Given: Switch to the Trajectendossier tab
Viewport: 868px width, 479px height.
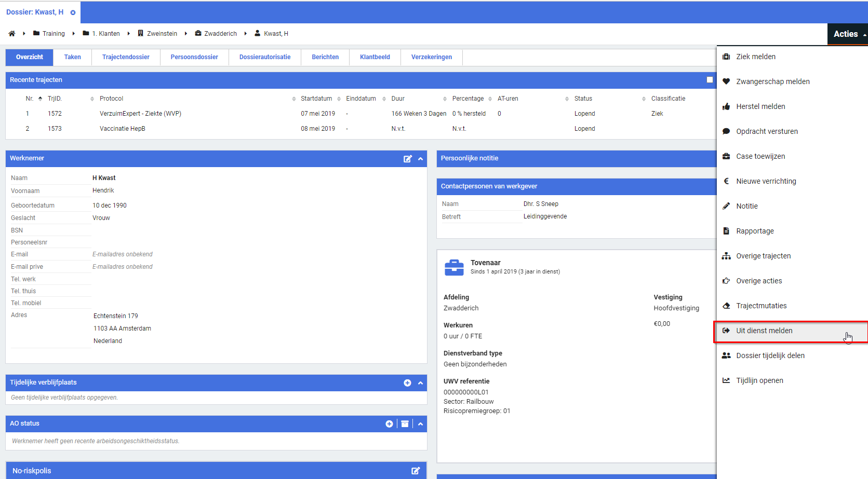Looking at the screenshot, I should [126, 57].
